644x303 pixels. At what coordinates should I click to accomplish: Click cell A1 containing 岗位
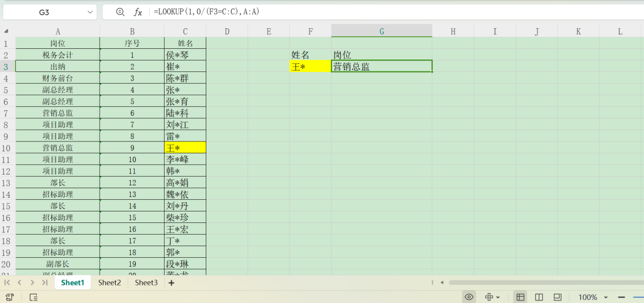[58, 43]
